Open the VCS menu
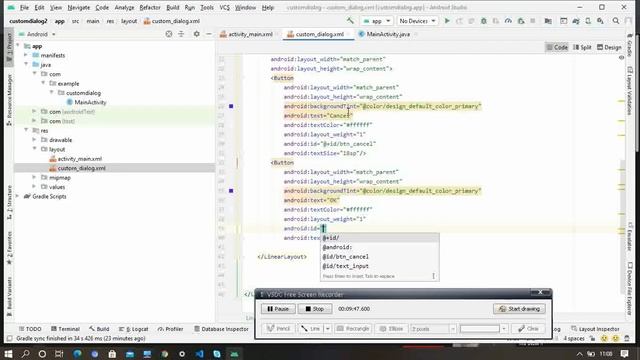Image resolution: width=640 pixels, height=360 pixels. point(224,7)
